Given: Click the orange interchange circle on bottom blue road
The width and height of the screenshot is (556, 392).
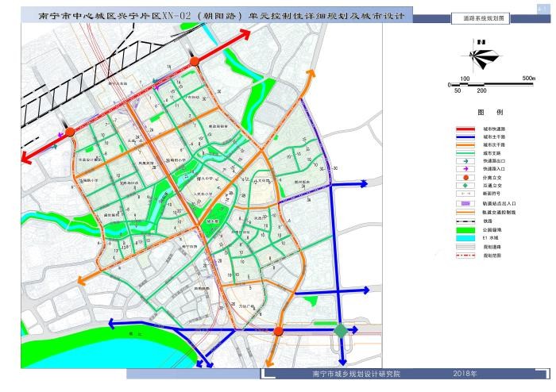Looking at the screenshot, I should pos(278,332).
